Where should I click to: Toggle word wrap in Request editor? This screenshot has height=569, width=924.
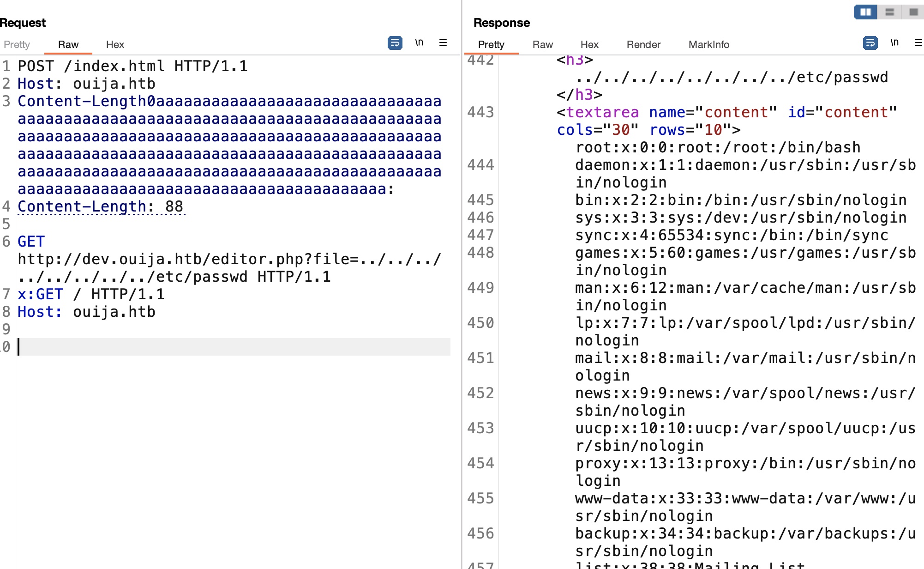click(x=395, y=43)
